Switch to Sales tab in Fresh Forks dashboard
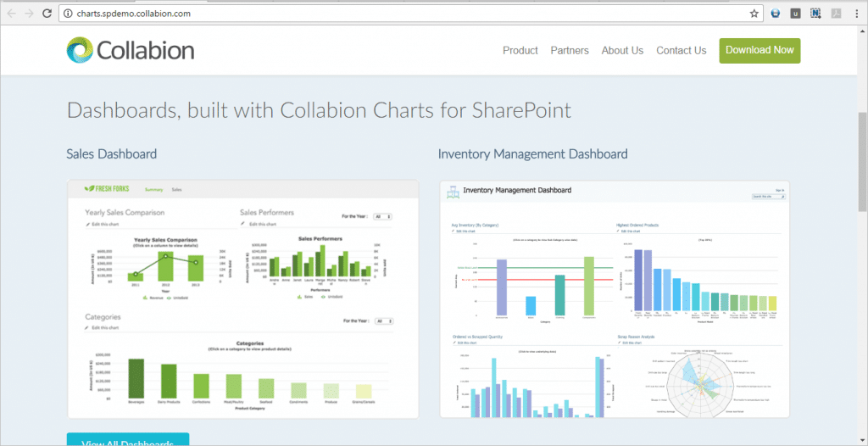This screenshot has width=868, height=446. click(x=176, y=189)
